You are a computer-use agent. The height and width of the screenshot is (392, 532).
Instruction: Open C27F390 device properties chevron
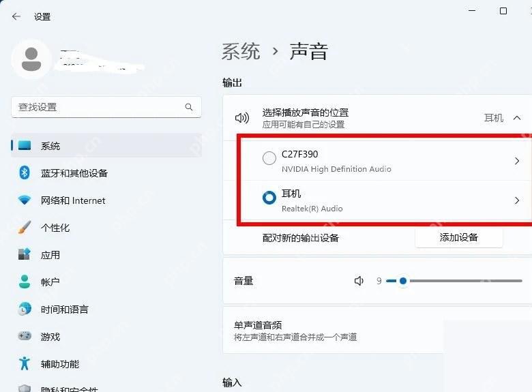(x=517, y=161)
